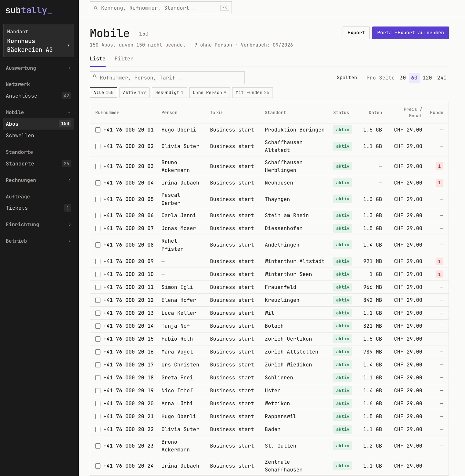Switch to the Filter tab
Screen dimensions: 465x476
124,58
